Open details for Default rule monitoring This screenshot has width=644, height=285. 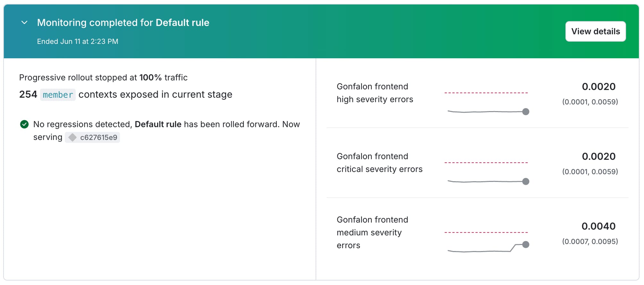(595, 31)
